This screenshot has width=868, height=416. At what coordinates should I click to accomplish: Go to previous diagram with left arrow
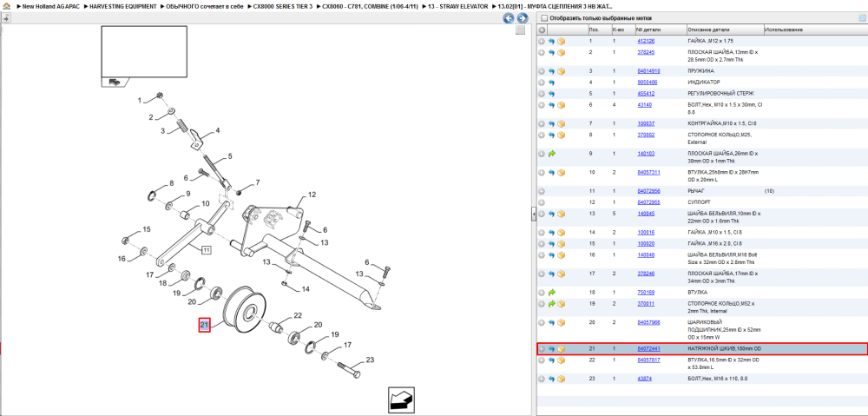[x=508, y=17]
